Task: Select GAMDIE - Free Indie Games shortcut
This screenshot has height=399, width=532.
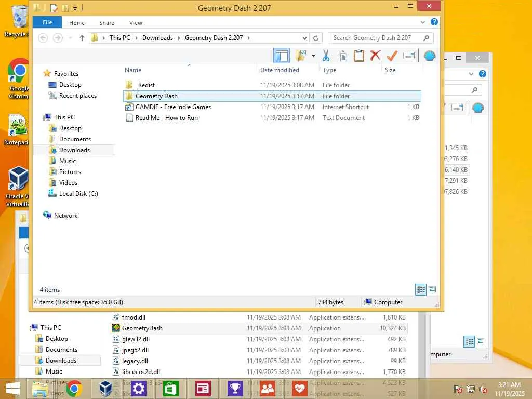Action: click(272, 107)
